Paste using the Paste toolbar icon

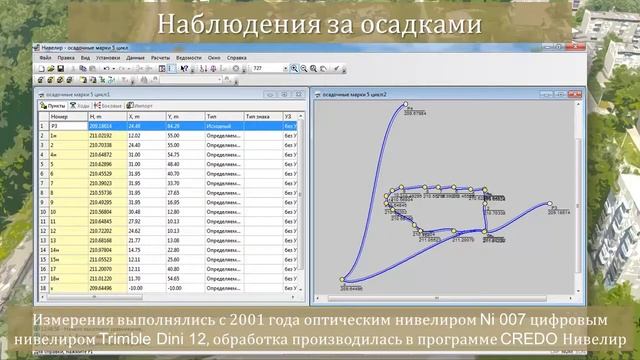point(92,69)
